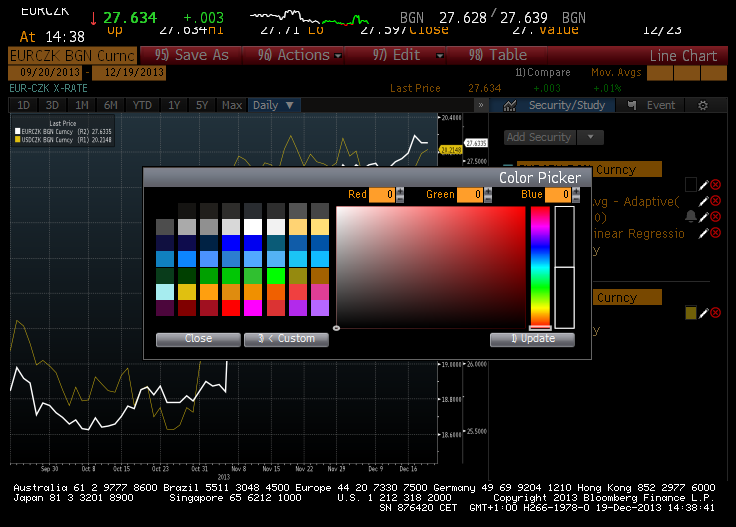Select the 5Y time range tab
This screenshot has width=736, height=527.
[202, 105]
